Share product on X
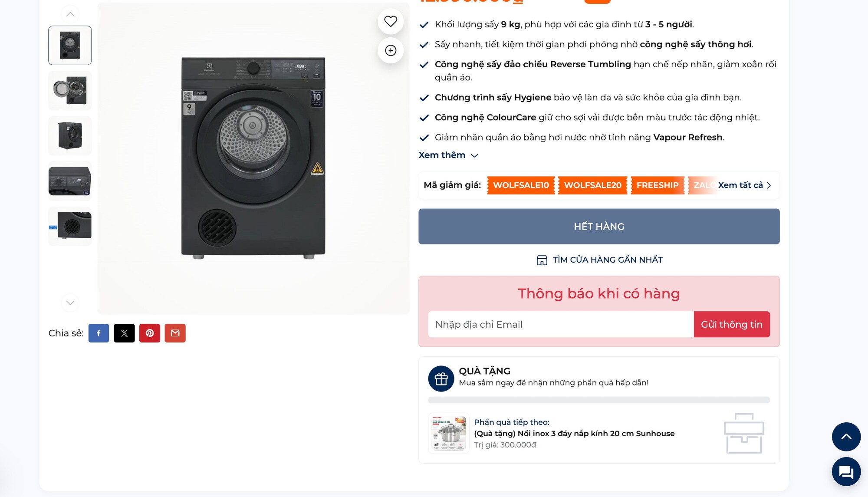This screenshot has width=868, height=497. click(x=124, y=333)
